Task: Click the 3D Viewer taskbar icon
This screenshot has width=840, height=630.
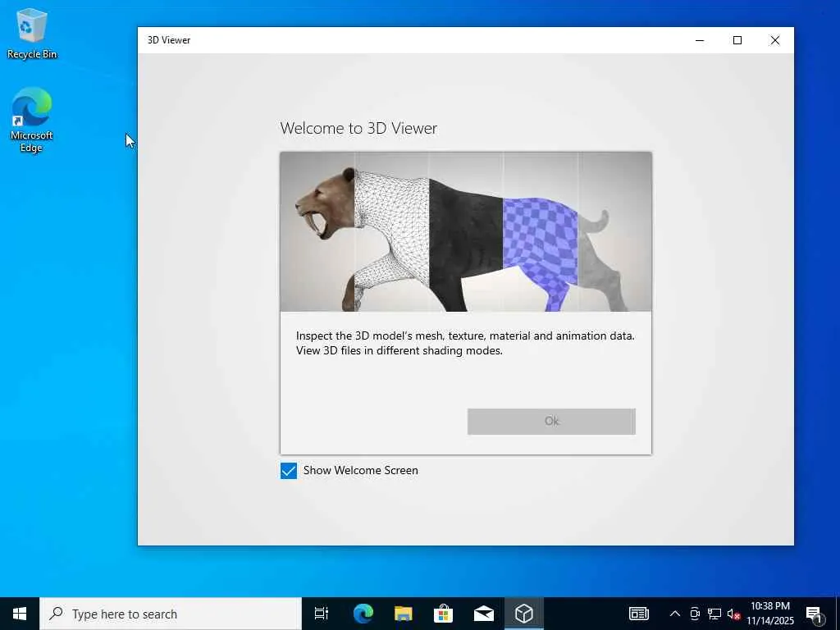Action: click(x=523, y=614)
